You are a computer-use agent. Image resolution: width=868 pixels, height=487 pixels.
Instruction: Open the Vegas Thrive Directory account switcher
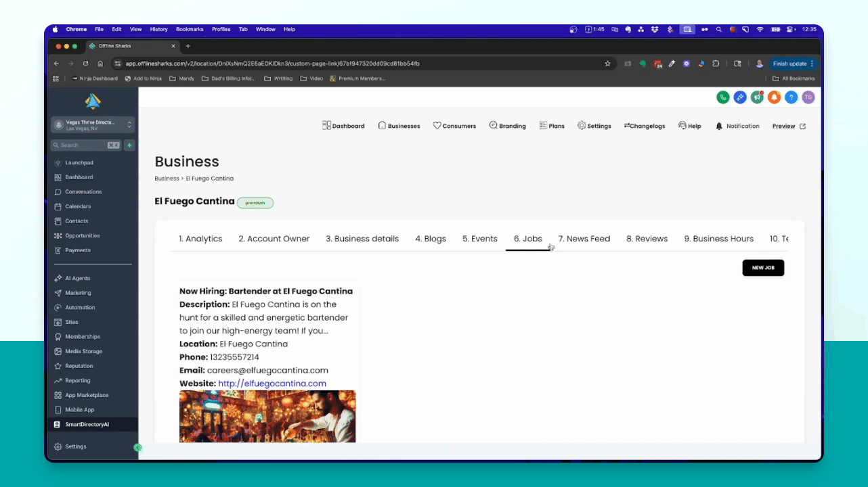coord(93,125)
